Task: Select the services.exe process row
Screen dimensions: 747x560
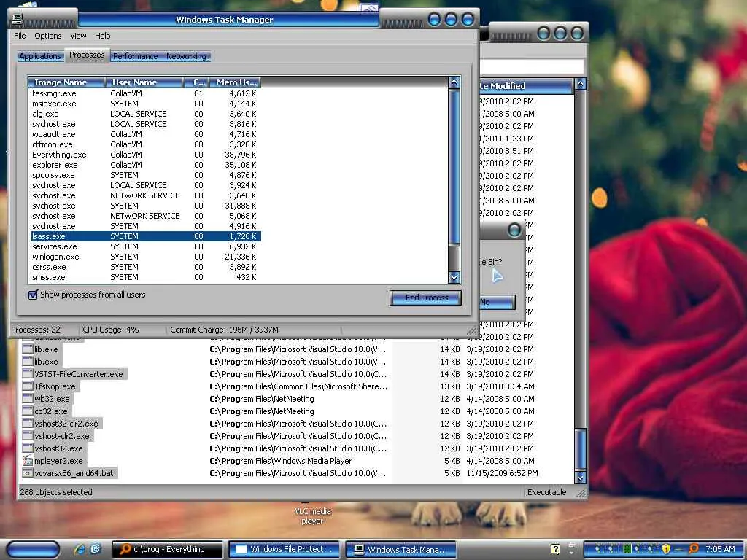Action: point(144,246)
